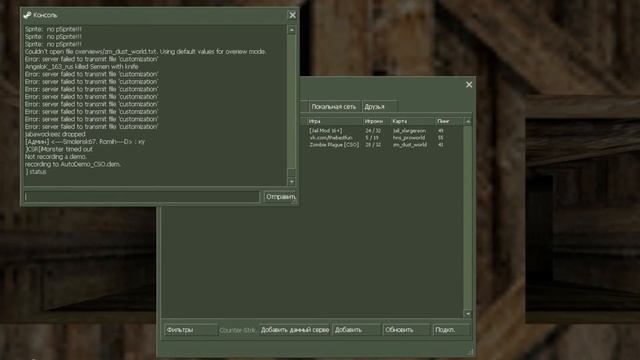Image resolution: width=640 pixels, height=360 pixels.
Task: Switch to the Локальная сеть tab
Action: pos(334,107)
